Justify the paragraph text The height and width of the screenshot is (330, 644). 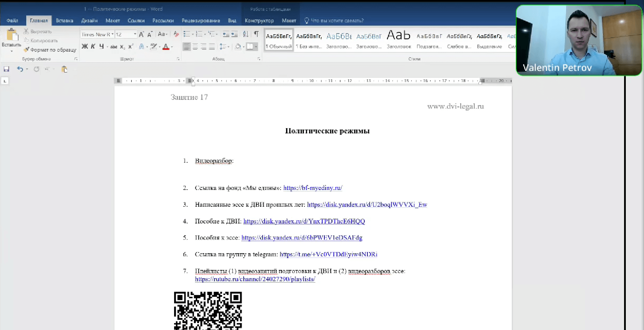(212, 46)
